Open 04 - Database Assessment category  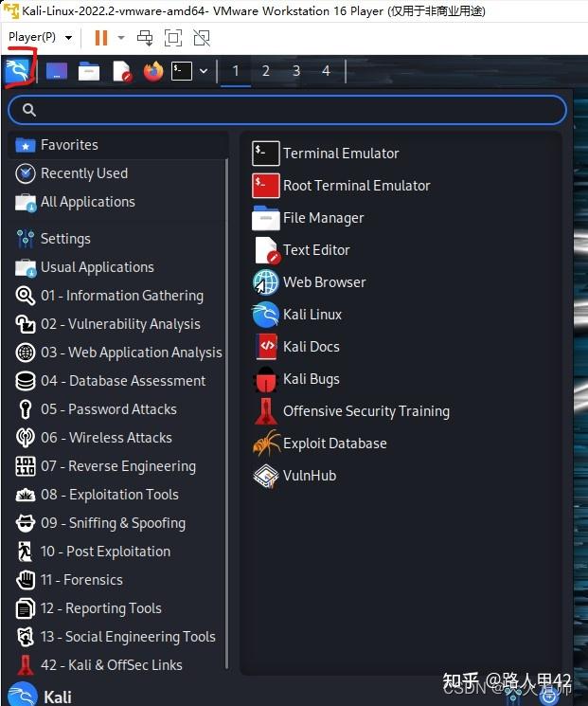coord(117,380)
